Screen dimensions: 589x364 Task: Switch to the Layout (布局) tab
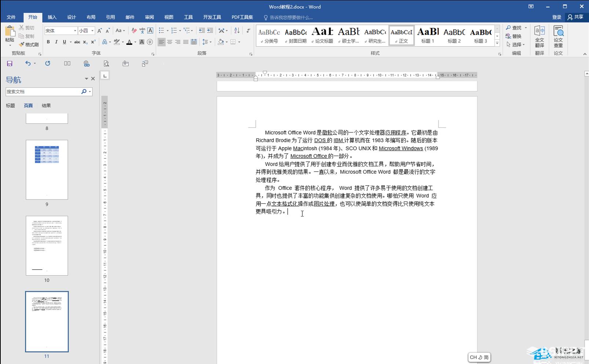click(x=91, y=17)
